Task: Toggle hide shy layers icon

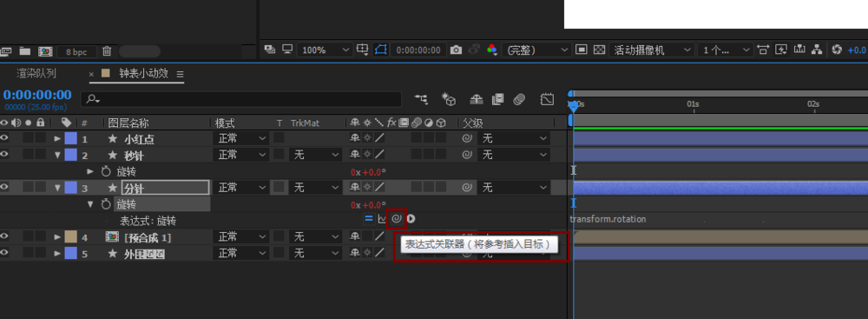Action: (477, 99)
